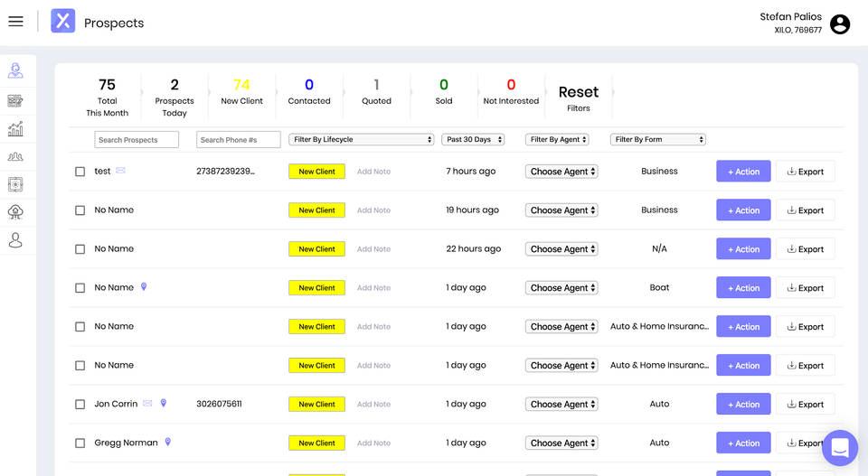Open the user profile avatar icon
This screenshot has height=476, width=868.
pyautogui.click(x=840, y=24)
